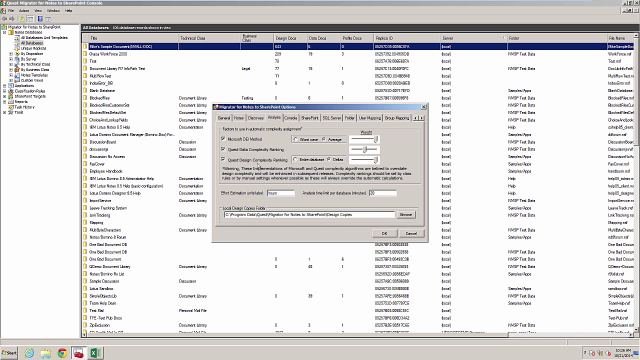This screenshot has width=640, height=360.
Task: Expand the By Disposition tree node
Action: pos(11,54)
